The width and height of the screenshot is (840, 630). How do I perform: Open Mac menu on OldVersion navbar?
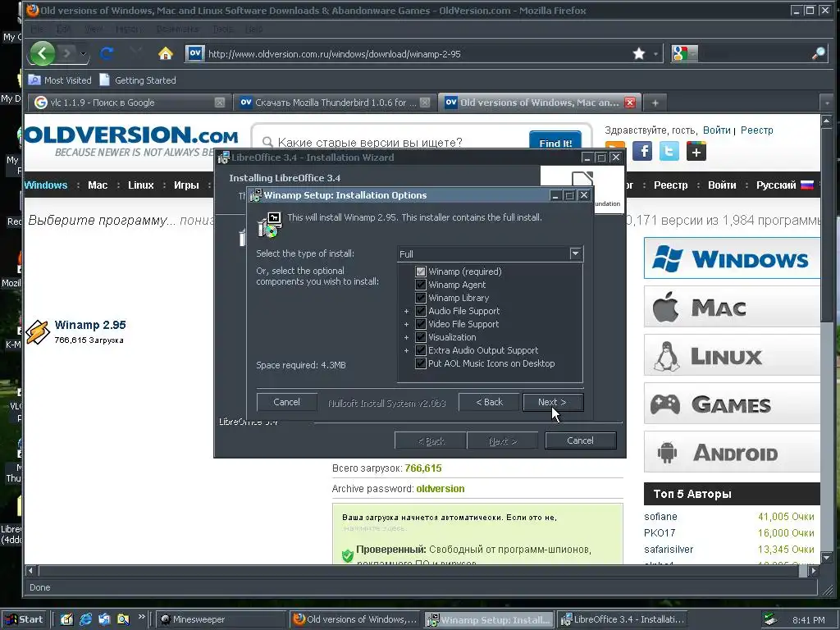(x=98, y=185)
